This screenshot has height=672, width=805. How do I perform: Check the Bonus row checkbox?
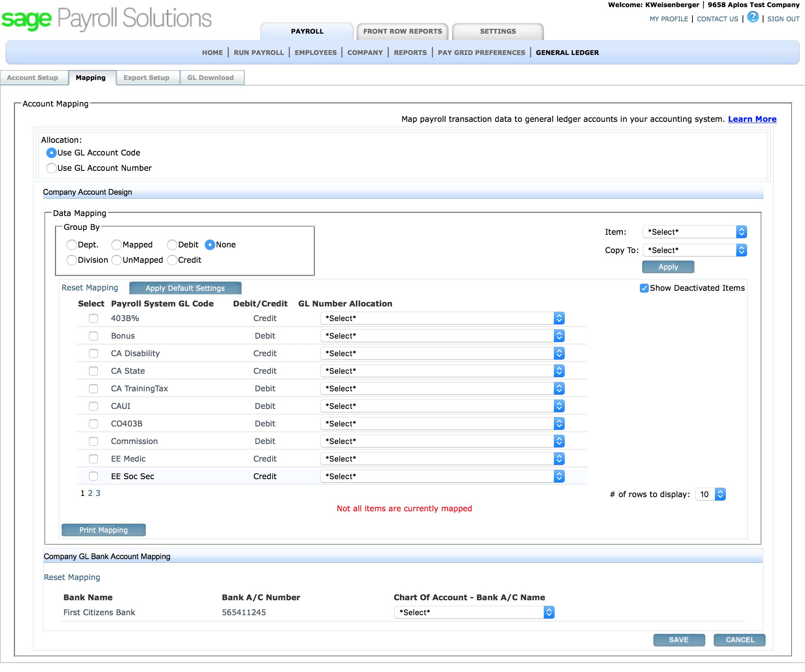(x=93, y=336)
